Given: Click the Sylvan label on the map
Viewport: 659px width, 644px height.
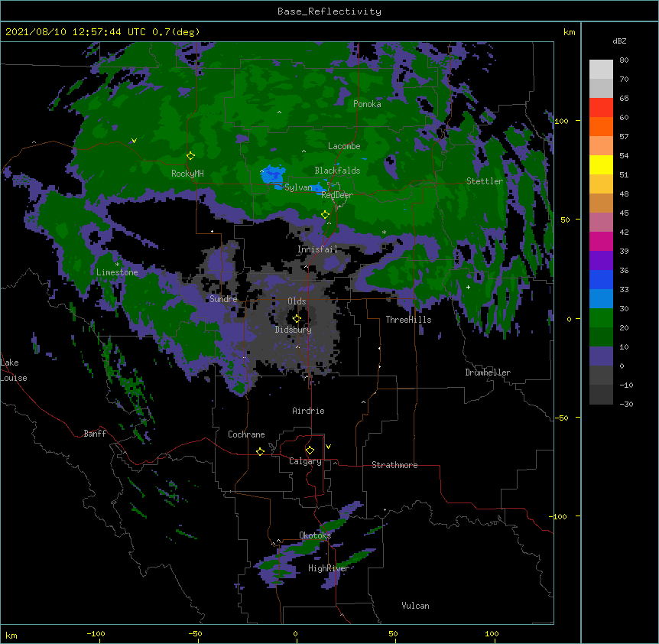Looking at the screenshot, I should click(x=298, y=187).
